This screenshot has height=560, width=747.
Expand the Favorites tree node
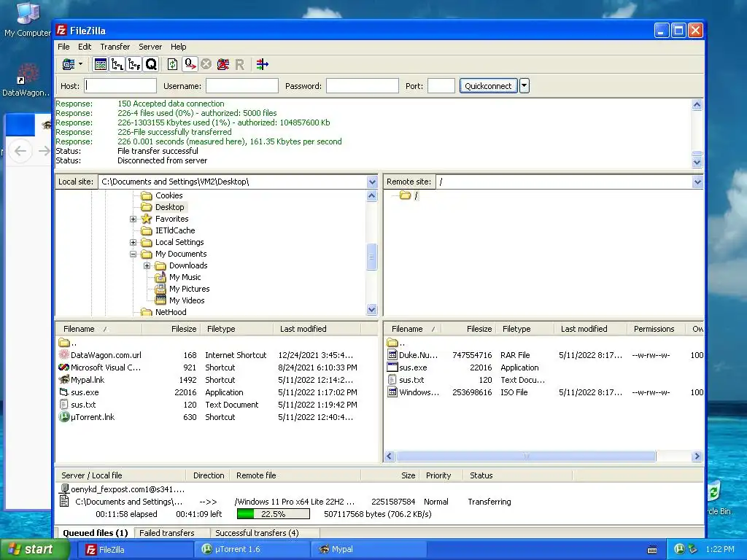(x=133, y=219)
